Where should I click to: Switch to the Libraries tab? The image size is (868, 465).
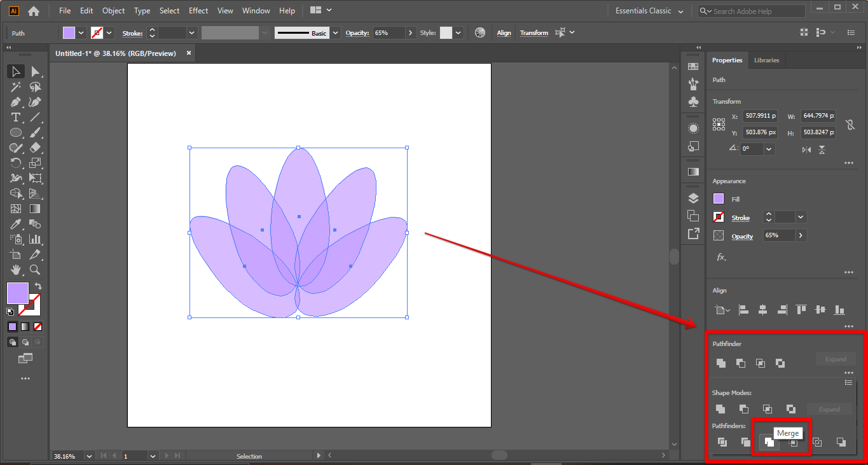click(766, 60)
